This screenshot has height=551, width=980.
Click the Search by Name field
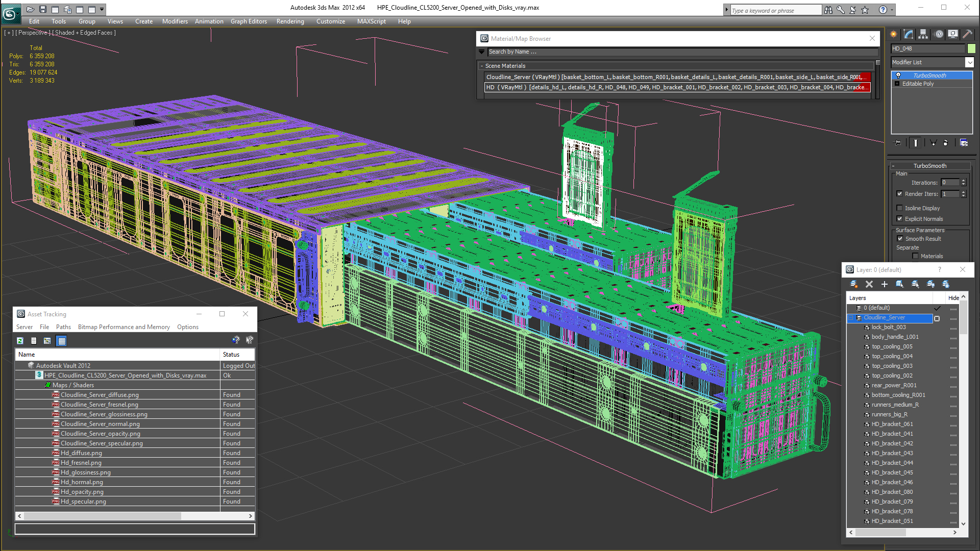pyautogui.click(x=682, y=52)
